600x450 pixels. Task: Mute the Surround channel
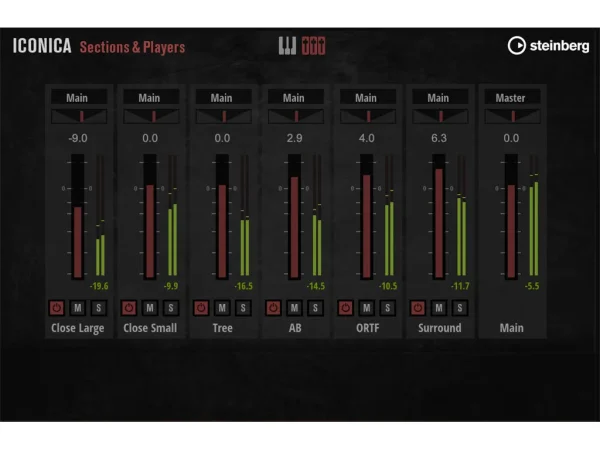point(438,308)
